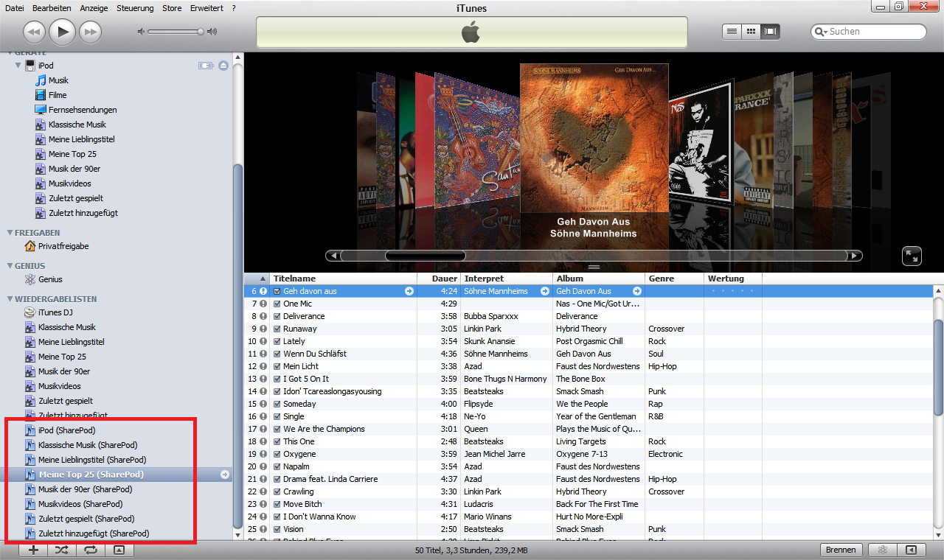Screen dimensions: 944x560
Task: Sort by Titelname column header
Action: point(343,279)
